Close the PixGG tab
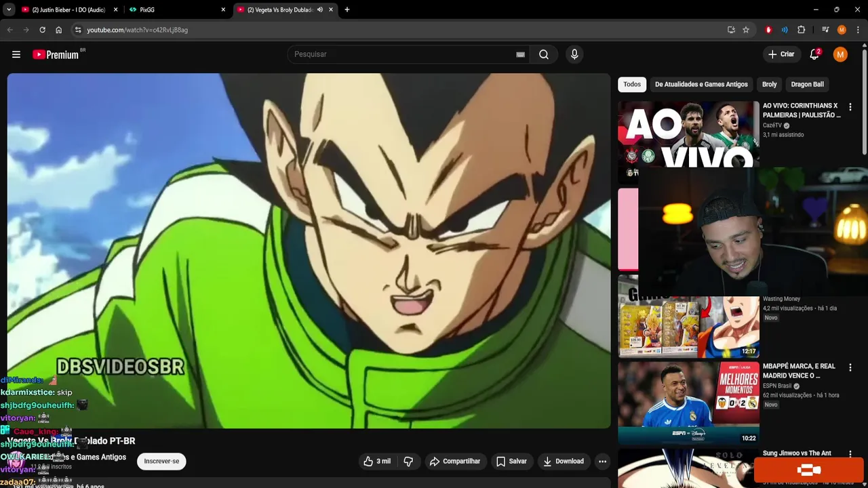The image size is (868, 488). 223,9
